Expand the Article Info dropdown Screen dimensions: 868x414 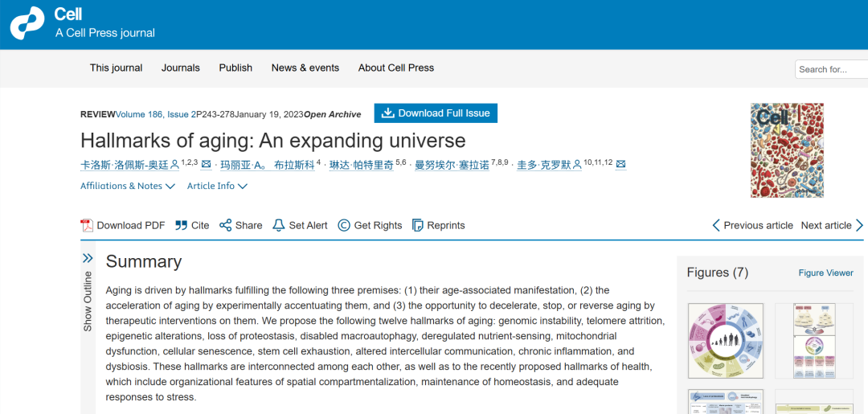click(x=217, y=186)
